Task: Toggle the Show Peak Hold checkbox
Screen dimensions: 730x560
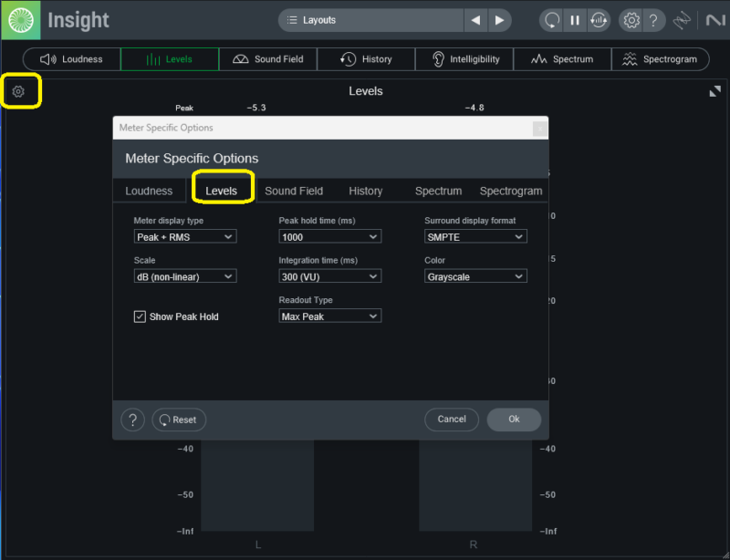Action: point(140,316)
